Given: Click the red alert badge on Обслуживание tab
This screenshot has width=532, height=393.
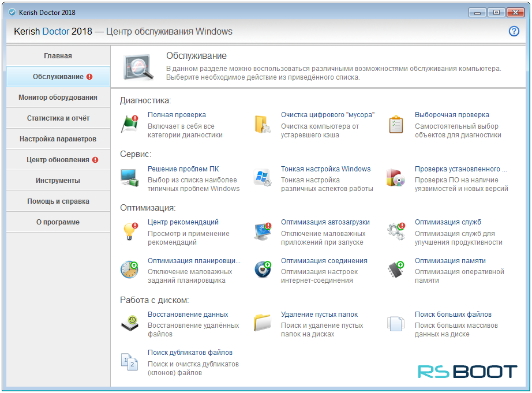Looking at the screenshot, I should click(89, 77).
